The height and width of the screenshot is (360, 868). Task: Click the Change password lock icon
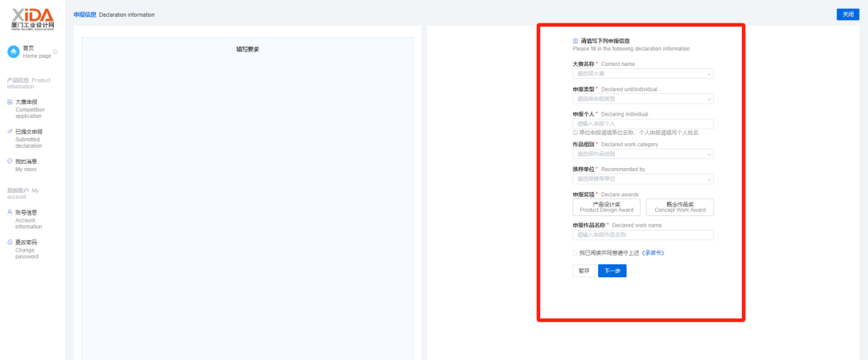(10, 242)
